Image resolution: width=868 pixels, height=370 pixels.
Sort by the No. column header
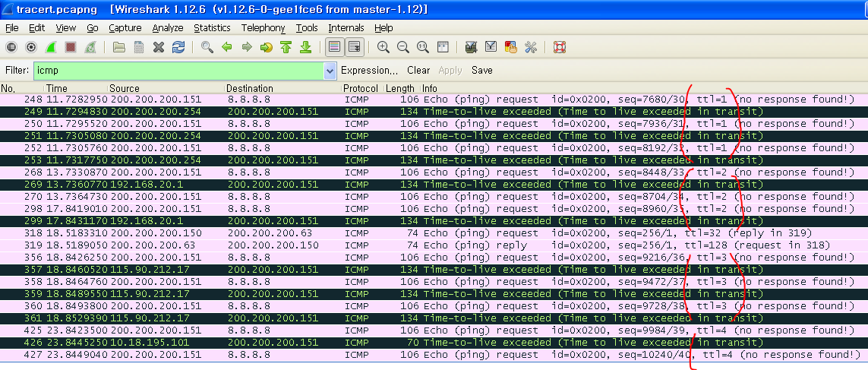(x=22, y=88)
